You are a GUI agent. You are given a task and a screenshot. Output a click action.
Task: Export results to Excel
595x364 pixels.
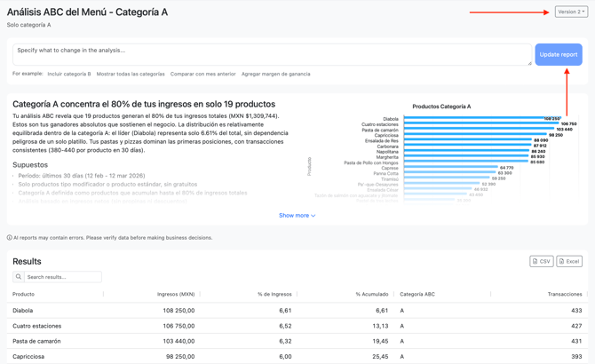[569, 261]
